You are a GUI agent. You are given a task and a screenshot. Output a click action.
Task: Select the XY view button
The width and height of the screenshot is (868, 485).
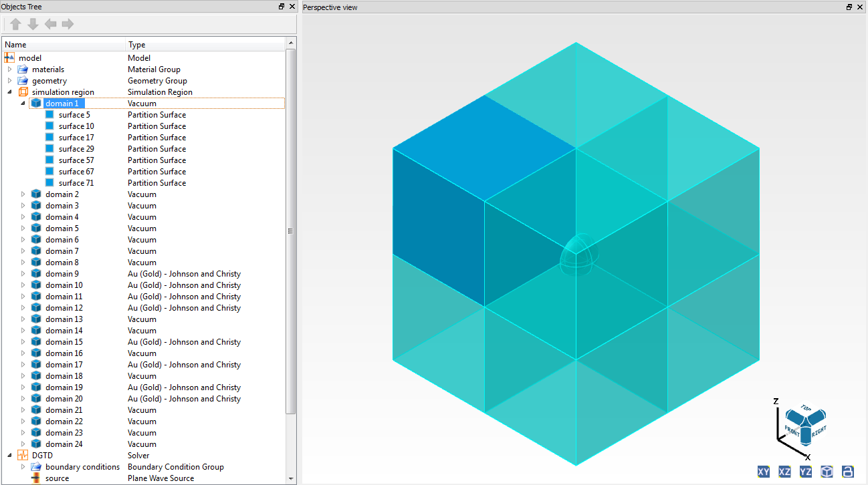[x=764, y=472]
